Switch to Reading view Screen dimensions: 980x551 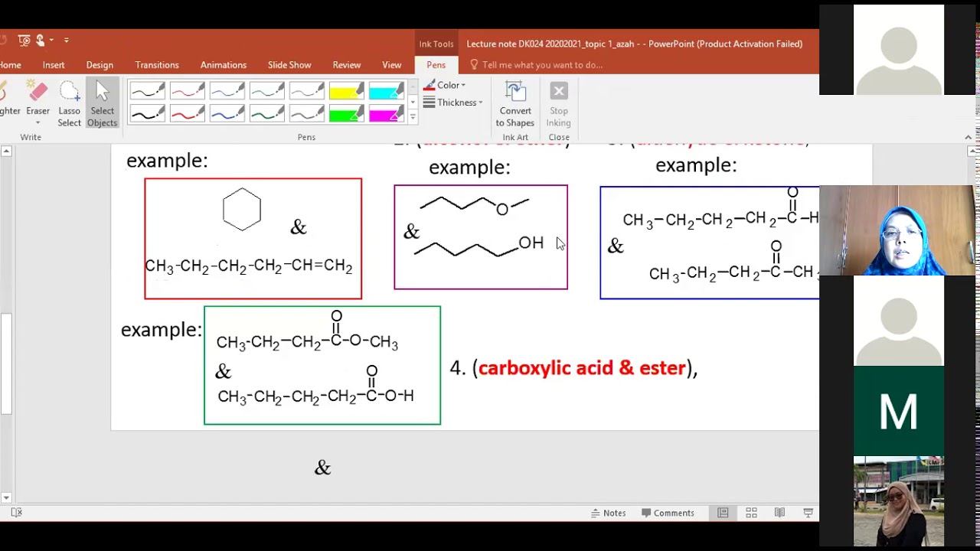779,513
